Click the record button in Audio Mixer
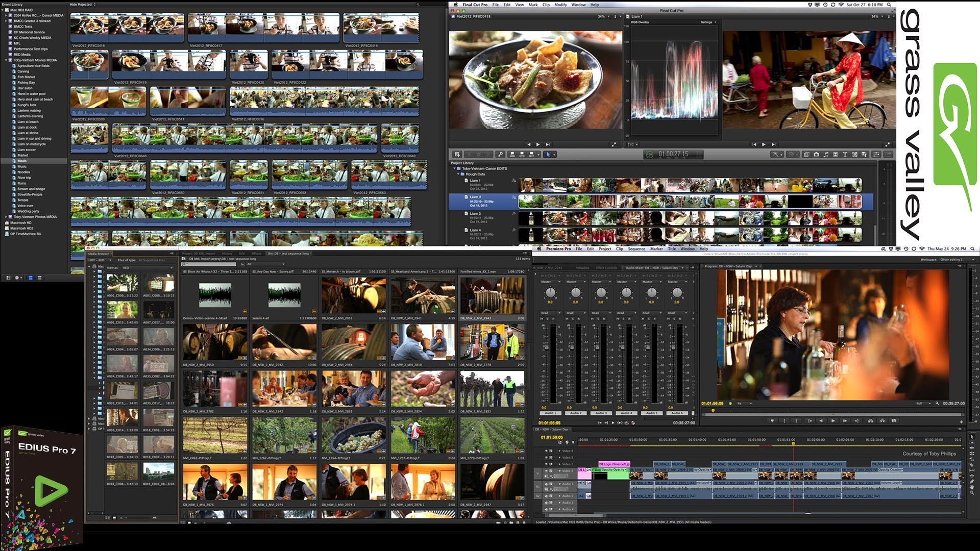 (x=633, y=422)
